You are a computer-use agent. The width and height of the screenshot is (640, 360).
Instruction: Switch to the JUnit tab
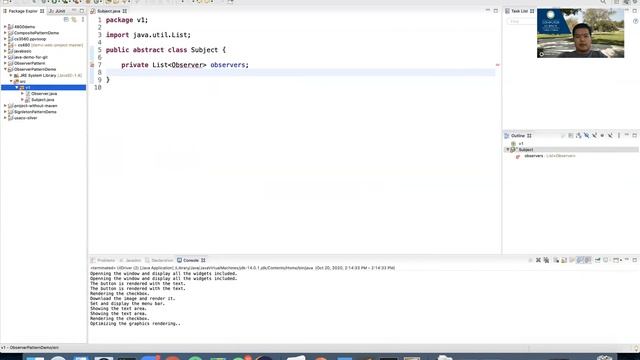[x=58, y=11]
